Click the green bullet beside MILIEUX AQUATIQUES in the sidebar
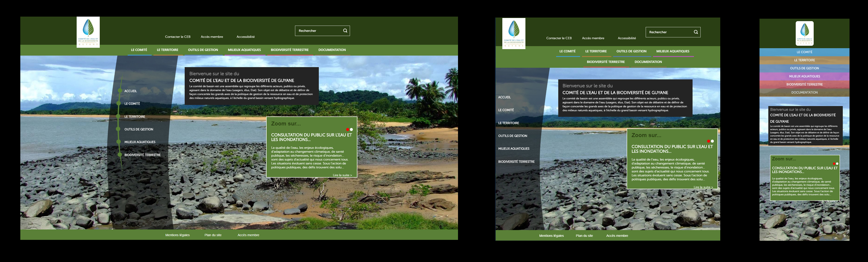This screenshot has height=262, width=868. (118, 142)
